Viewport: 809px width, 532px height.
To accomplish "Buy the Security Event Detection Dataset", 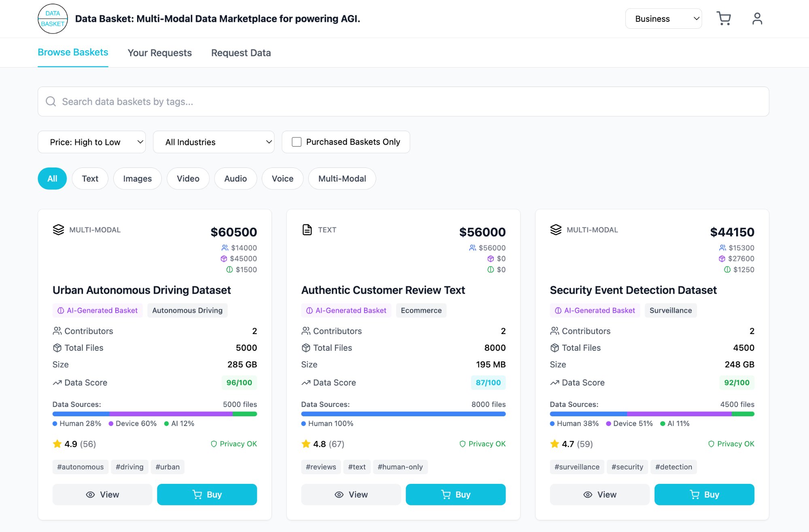I will click(704, 494).
